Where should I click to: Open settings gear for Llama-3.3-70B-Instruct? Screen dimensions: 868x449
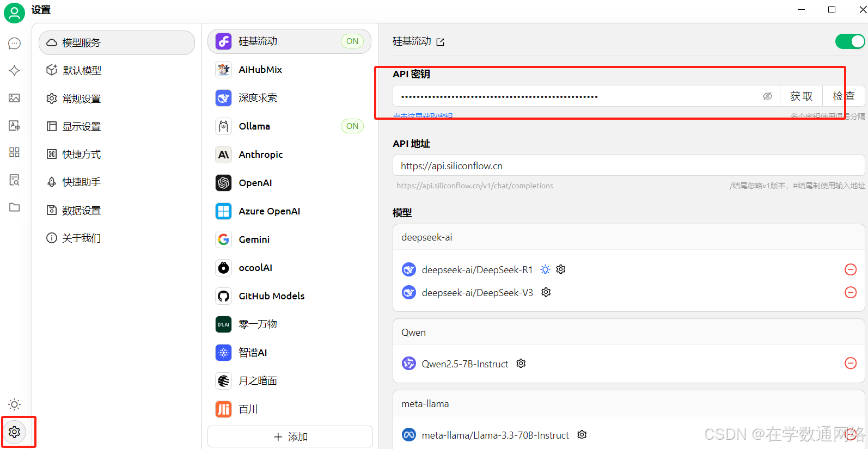click(x=582, y=434)
